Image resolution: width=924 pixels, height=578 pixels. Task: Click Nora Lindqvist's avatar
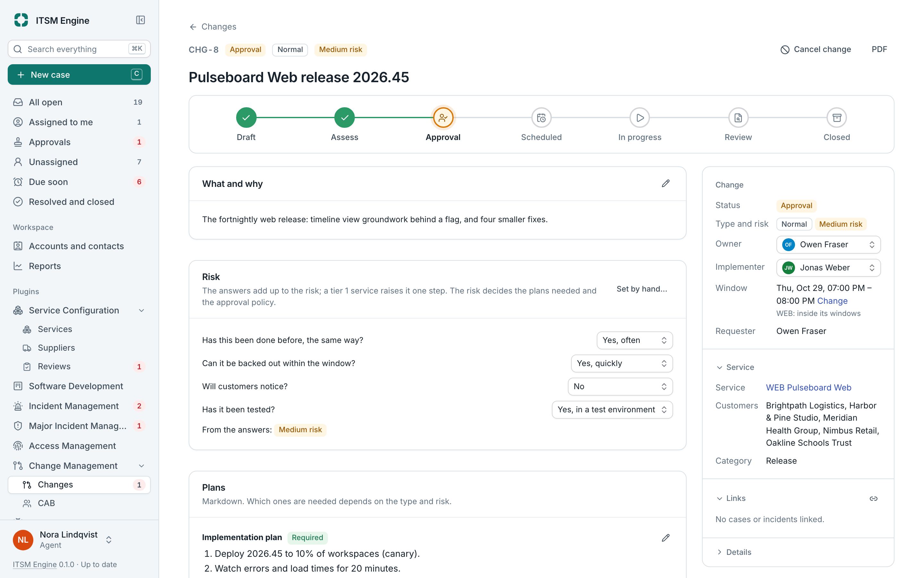23,539
